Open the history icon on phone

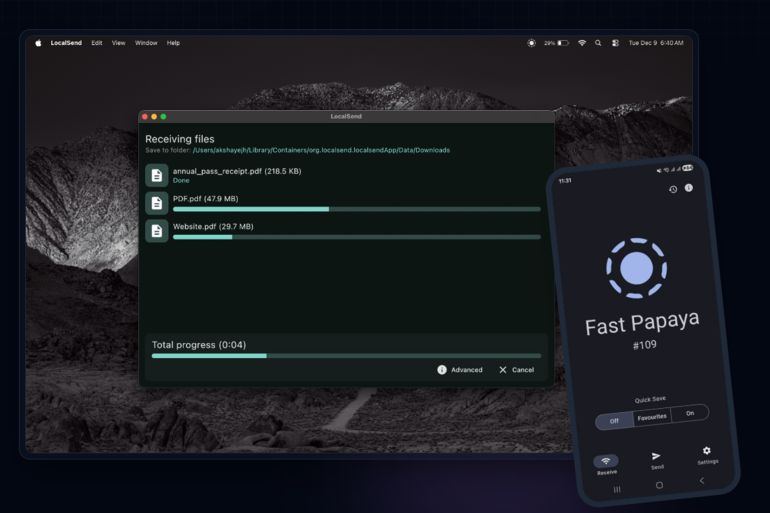[673, 189]
